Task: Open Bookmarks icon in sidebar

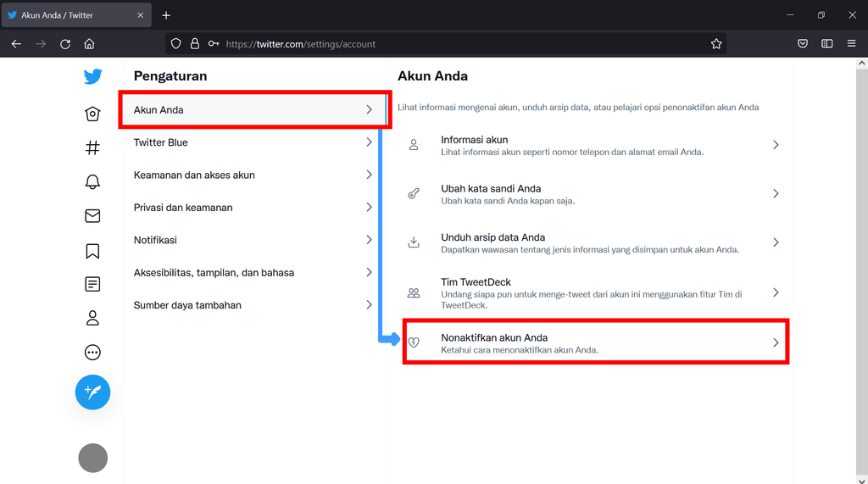Action: 92,251
